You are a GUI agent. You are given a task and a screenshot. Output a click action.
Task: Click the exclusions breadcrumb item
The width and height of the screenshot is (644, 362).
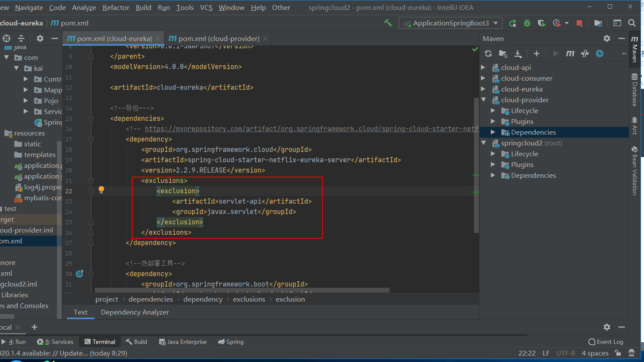pos(249,299)
